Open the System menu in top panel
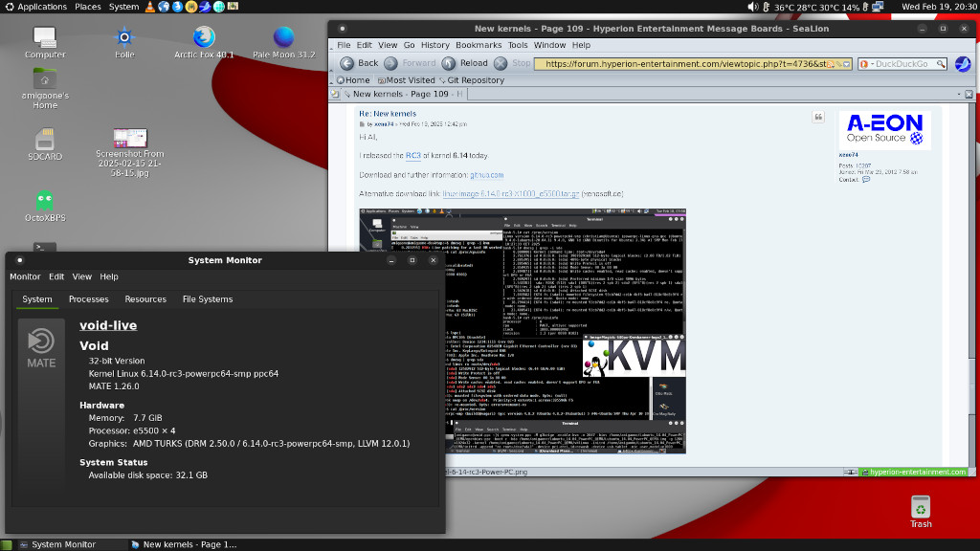Viewport: 980px width, 551px height. pos(123,7)
